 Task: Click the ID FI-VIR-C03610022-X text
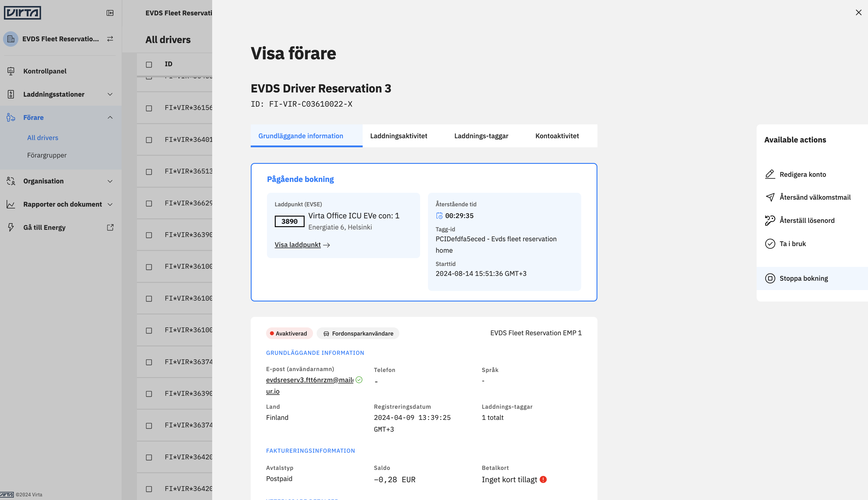301,104
